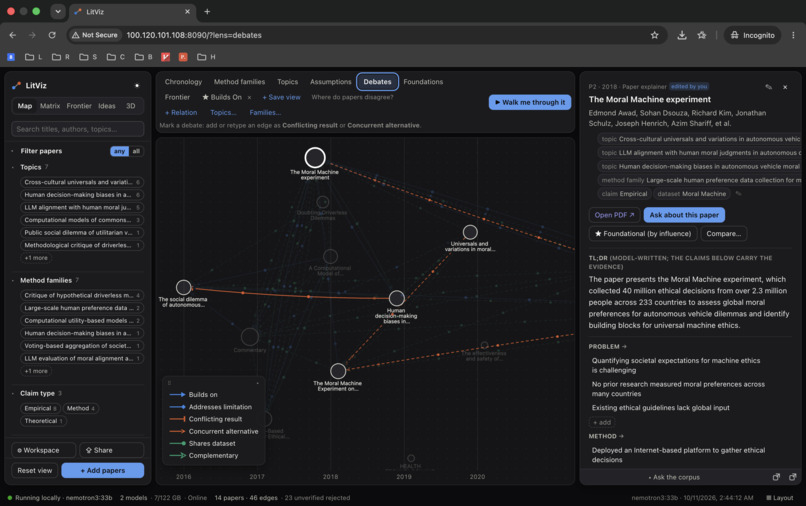Select The Moral Machine experiment node
The width and height of the screenshot is (806, 506).
315,157
